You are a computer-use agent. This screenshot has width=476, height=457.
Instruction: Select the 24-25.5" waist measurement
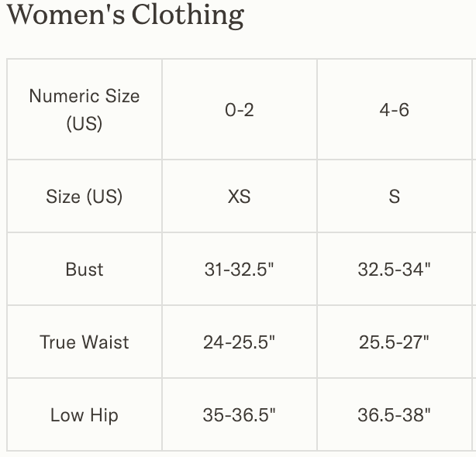pyautogui.click(x=240, y=342)
